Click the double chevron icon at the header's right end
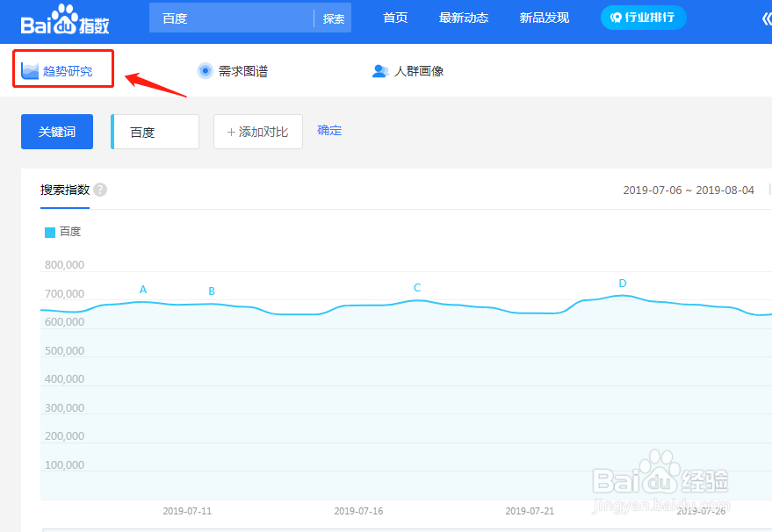Screen dimensions: 772x532 [x=766, y=18]
